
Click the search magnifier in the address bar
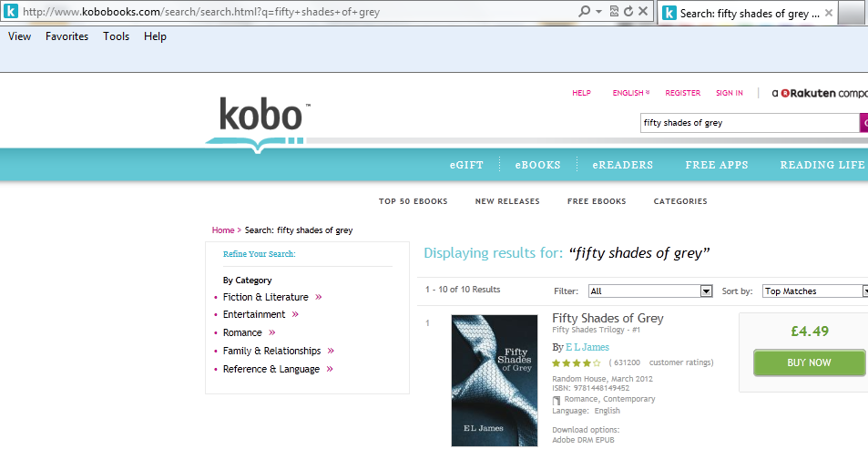coord(584,11)
